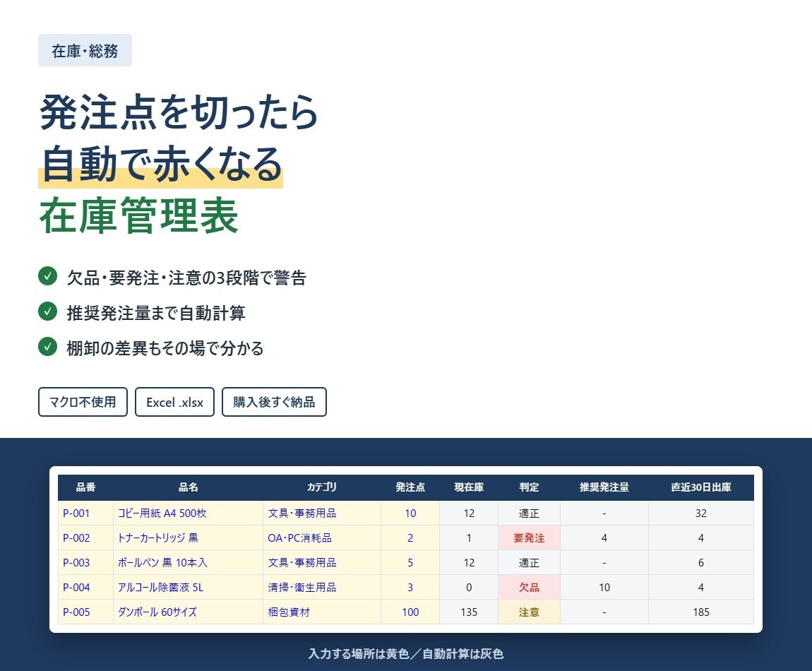Click the 現在庫 column header
Screen dimensions: 812x671
click(469, 487)
